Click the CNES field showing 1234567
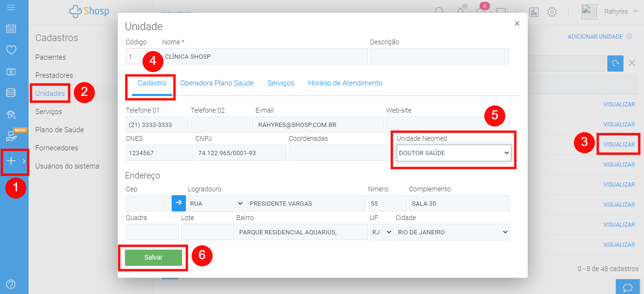The width and height of the screenshot is (644, 294). [x=160, y=153]
